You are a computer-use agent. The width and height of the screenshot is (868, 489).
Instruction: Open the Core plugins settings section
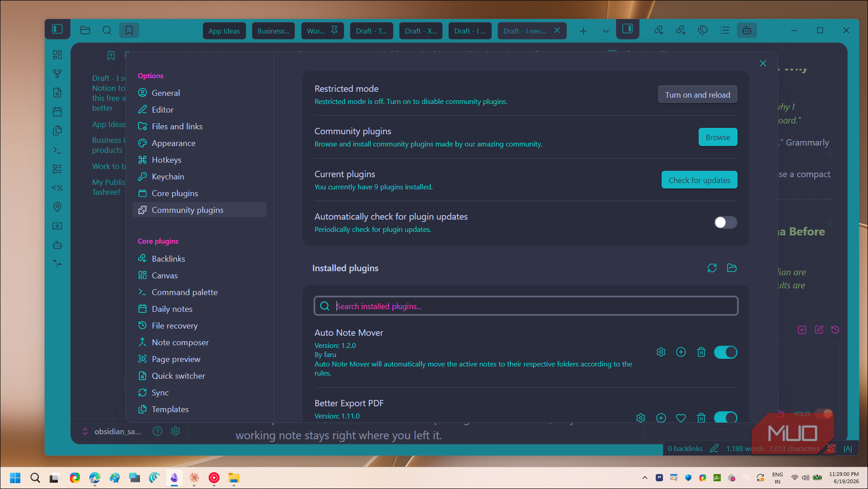click(199, 193)
